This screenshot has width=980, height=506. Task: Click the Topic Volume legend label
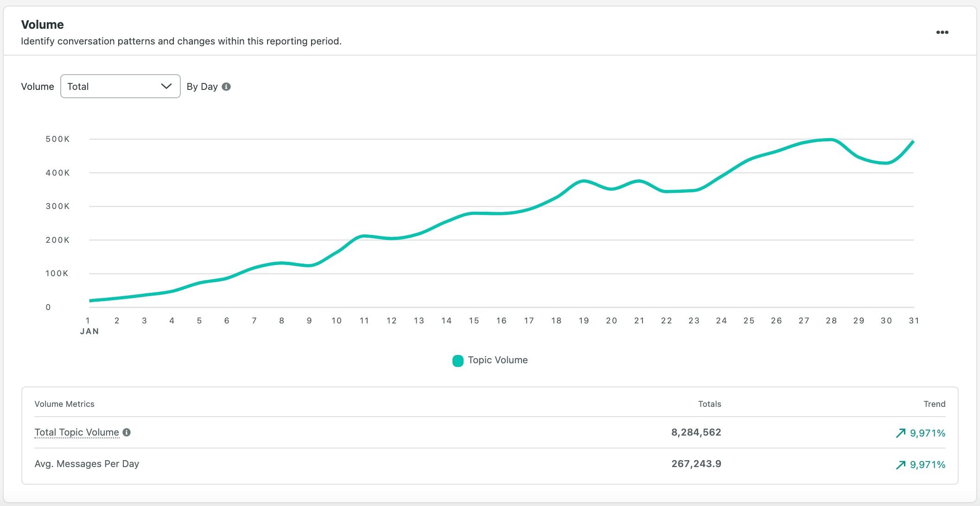point(497,360)
